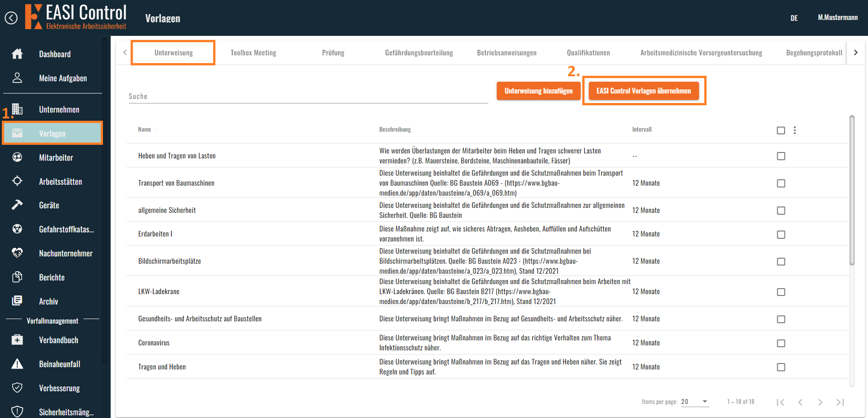Open the items per page dropdown
Screen dimensions: 868x418
[x=695, y=402]
